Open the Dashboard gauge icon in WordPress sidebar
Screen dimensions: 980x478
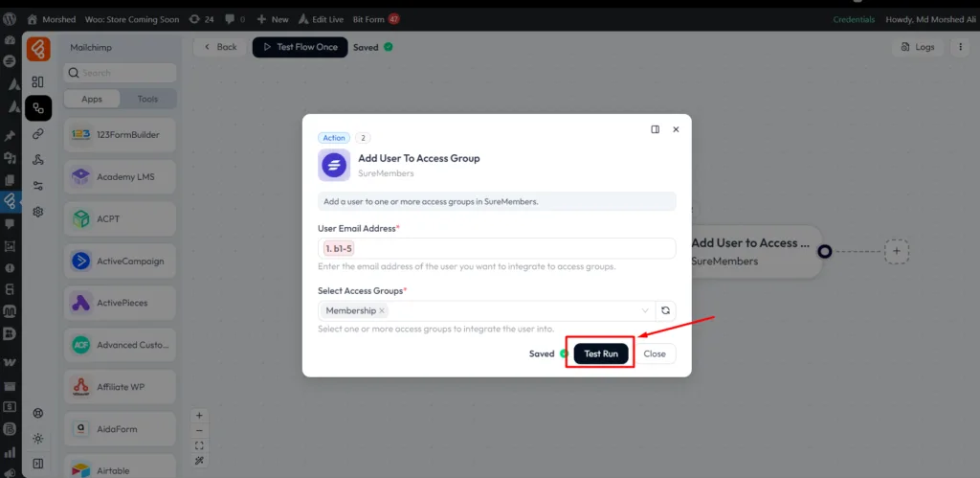coord(10,40)
